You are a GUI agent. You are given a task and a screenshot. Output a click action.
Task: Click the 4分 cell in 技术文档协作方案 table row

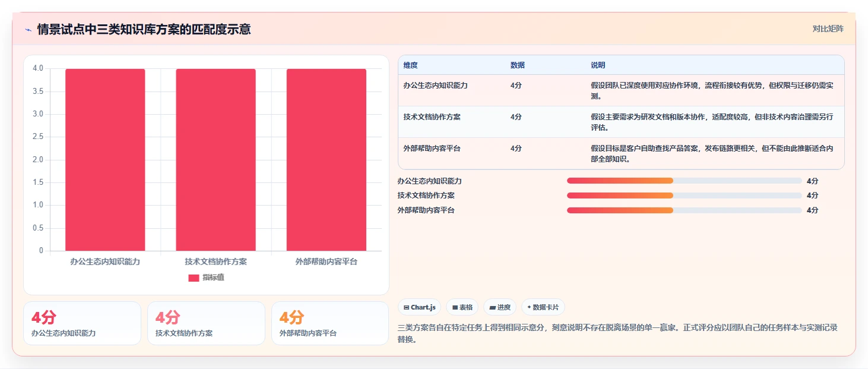click(x=516, y=117)
